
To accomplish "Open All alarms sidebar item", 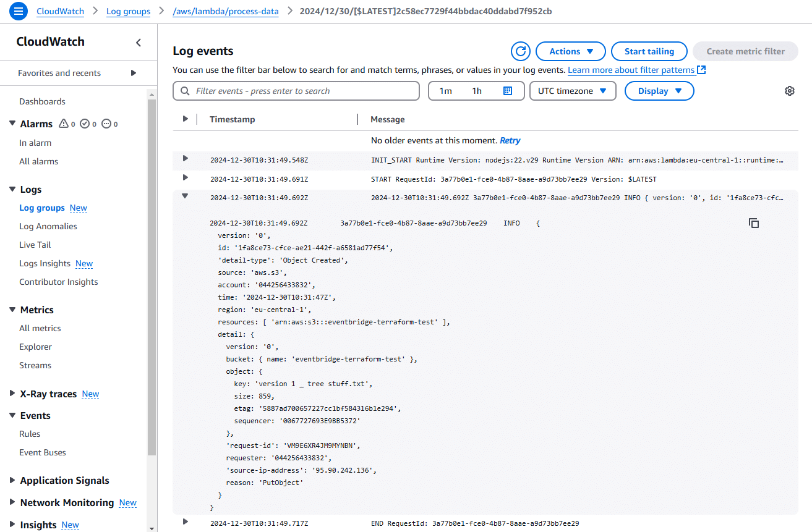I will click(x=38, y=161).
